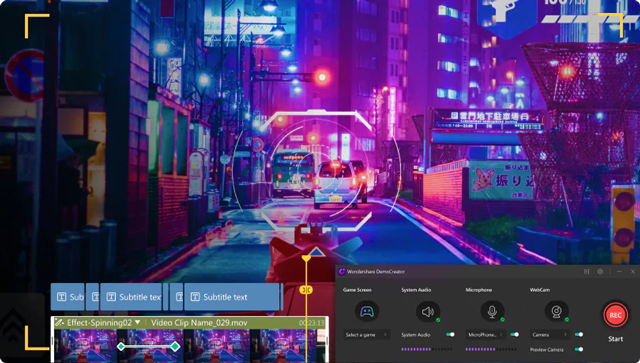The image size is (640, 363).
Task: Open the settings gear in DemoCreator title bar
Action: 600,272
